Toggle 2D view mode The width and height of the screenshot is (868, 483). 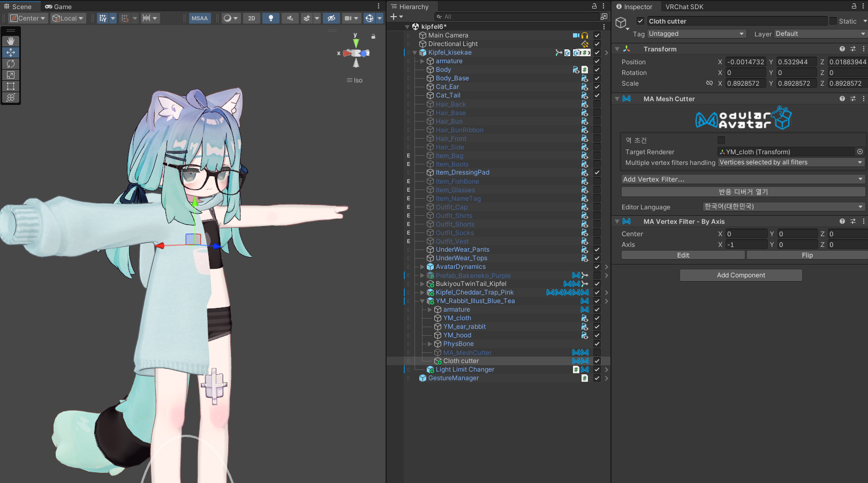(x=252, y=18)
